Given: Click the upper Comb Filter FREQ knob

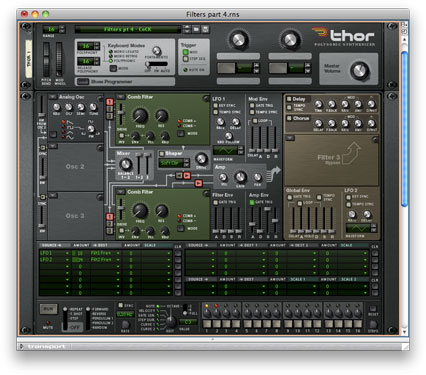Looking at the screenshot, I should pos(140,116).
